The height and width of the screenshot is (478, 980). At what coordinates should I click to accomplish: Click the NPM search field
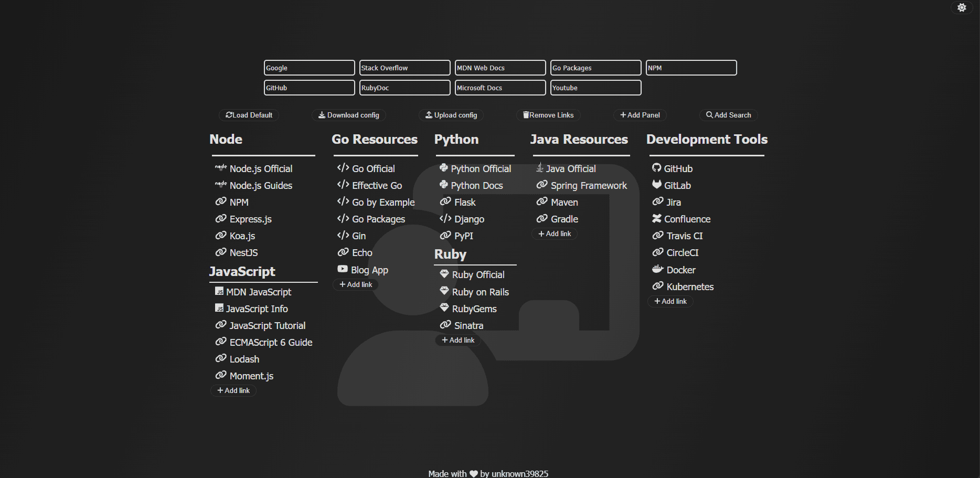coord(691,68)
